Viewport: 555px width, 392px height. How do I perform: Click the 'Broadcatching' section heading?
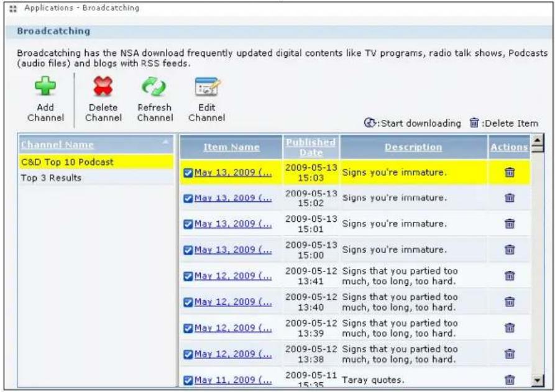coord(53,31)
